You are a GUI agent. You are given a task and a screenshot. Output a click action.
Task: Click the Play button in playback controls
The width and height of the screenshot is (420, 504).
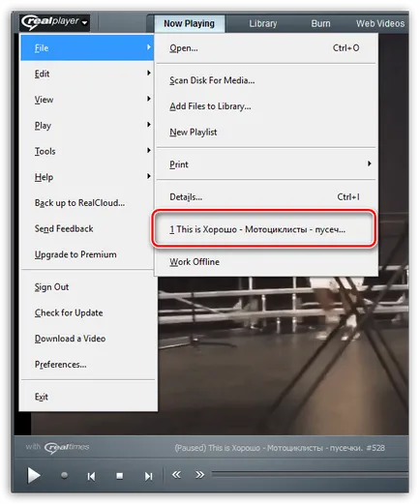point(34,475)
